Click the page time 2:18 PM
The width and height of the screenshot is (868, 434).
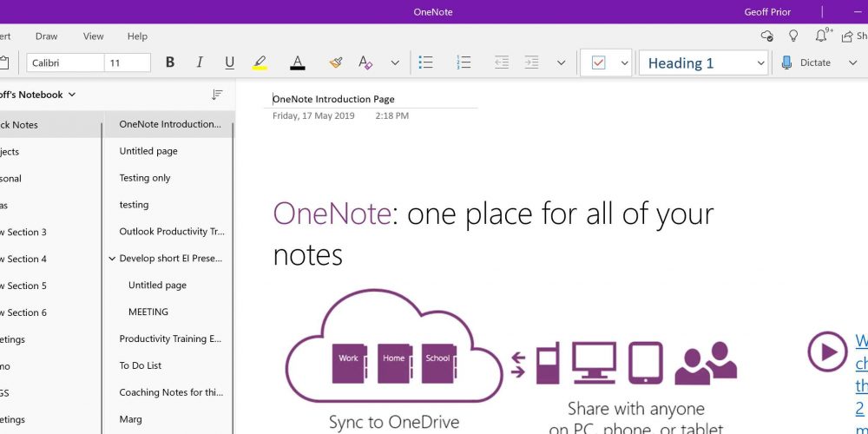coord(392,115)
